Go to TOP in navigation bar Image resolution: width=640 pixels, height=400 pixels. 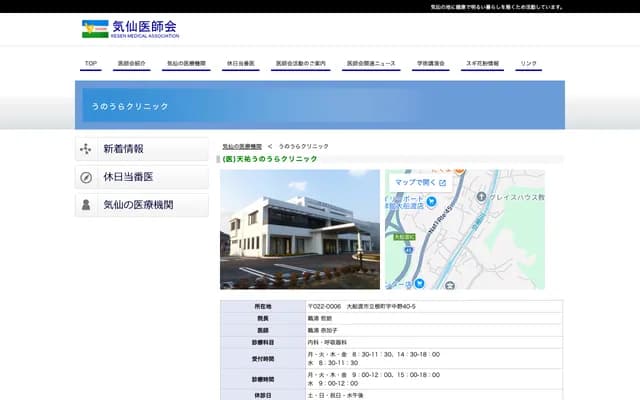(91, 64)
